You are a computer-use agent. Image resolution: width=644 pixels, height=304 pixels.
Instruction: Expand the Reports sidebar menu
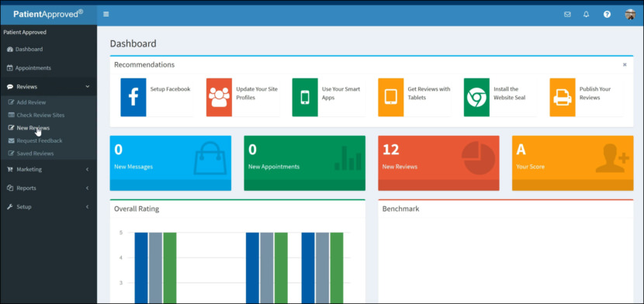click(x=48, y=188)
